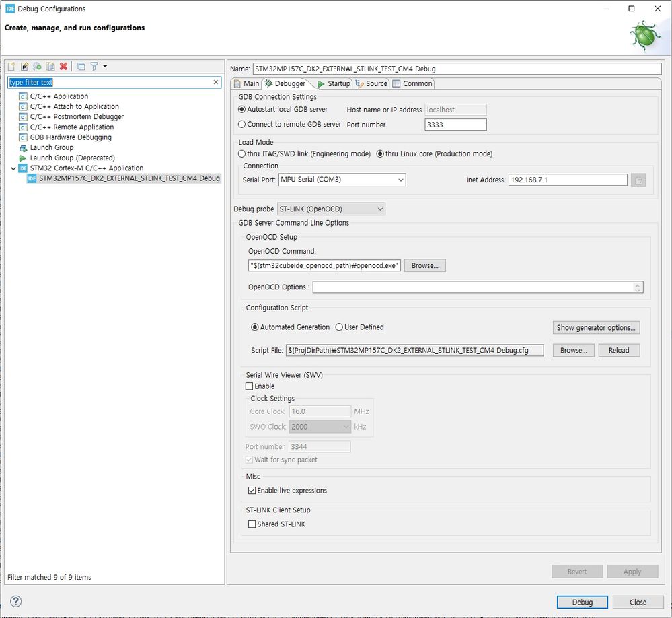This screenshot has width=672, height=618.
Task: Open the Serial Port dropdown
Action: [342, 180]
